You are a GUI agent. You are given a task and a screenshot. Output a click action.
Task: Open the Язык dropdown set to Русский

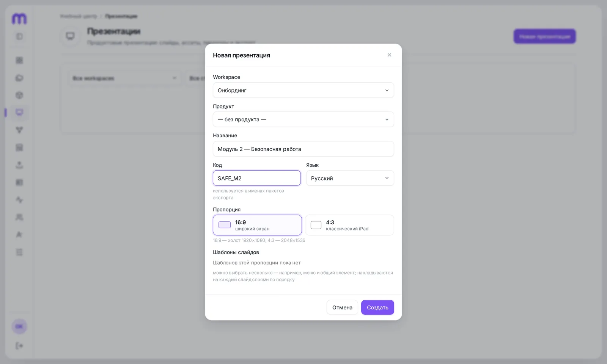350,178
